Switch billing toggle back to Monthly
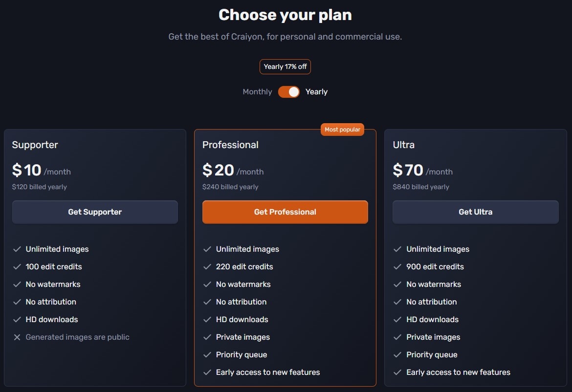The image size is (572, 392). click(289, 91)
